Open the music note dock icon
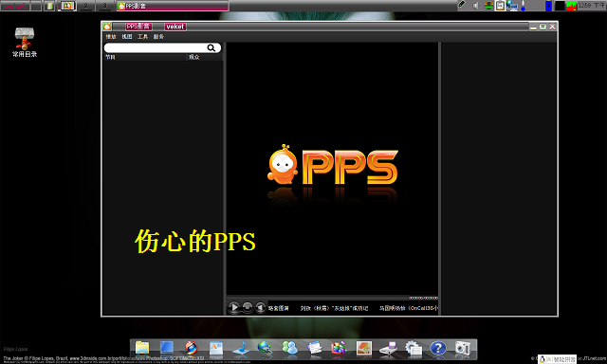Viewport: 607px width, 364px height. tap(241, 348)
